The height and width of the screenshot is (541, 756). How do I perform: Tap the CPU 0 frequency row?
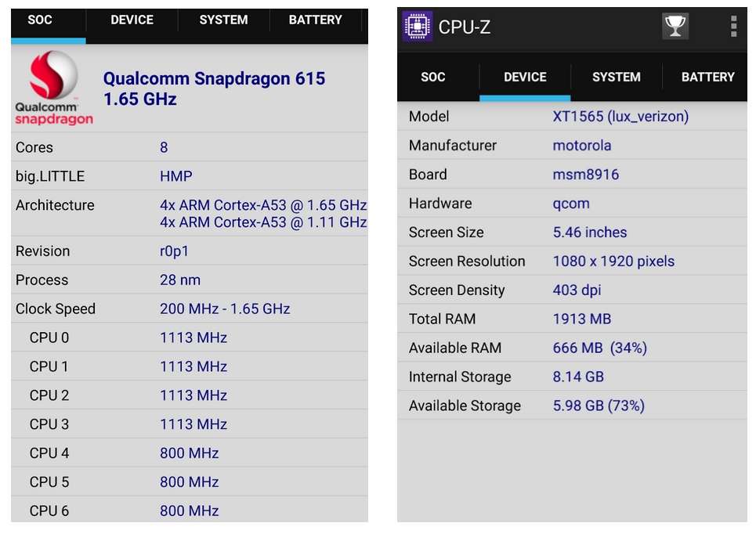coord(190,337)
